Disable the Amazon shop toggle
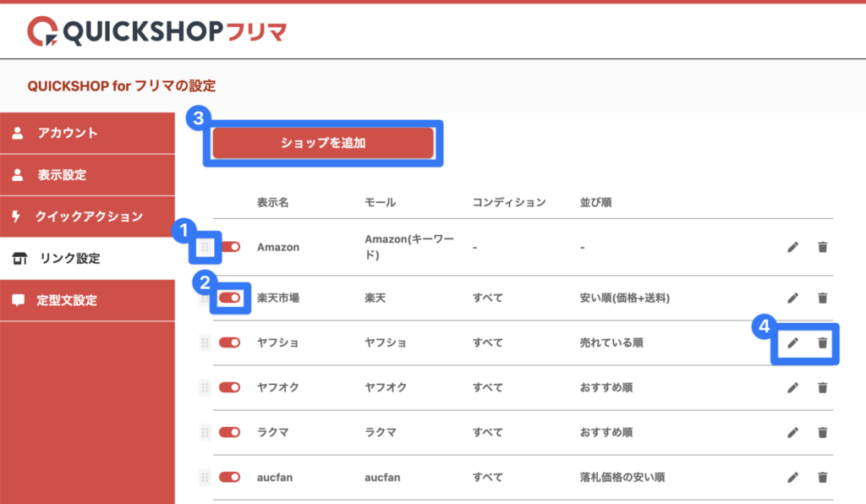 click(229, 247)
